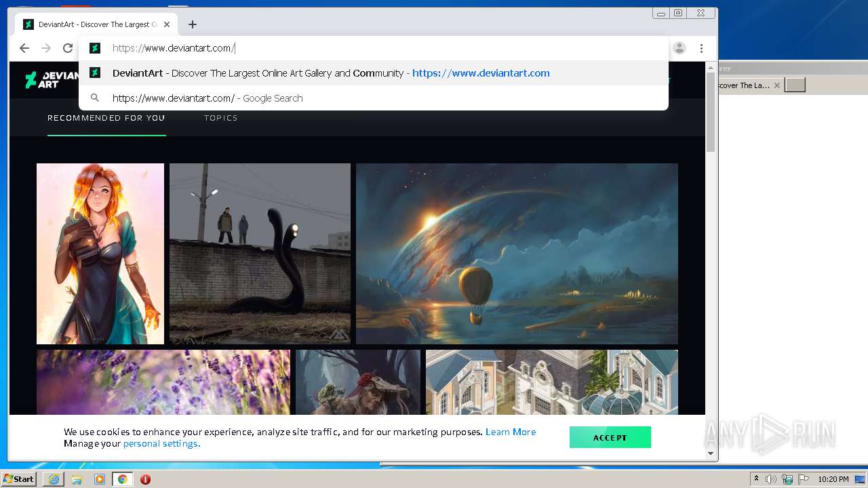Click the search magnifier suggestion icon
This screenshot has height=488, width=868.
pos(96,98)
